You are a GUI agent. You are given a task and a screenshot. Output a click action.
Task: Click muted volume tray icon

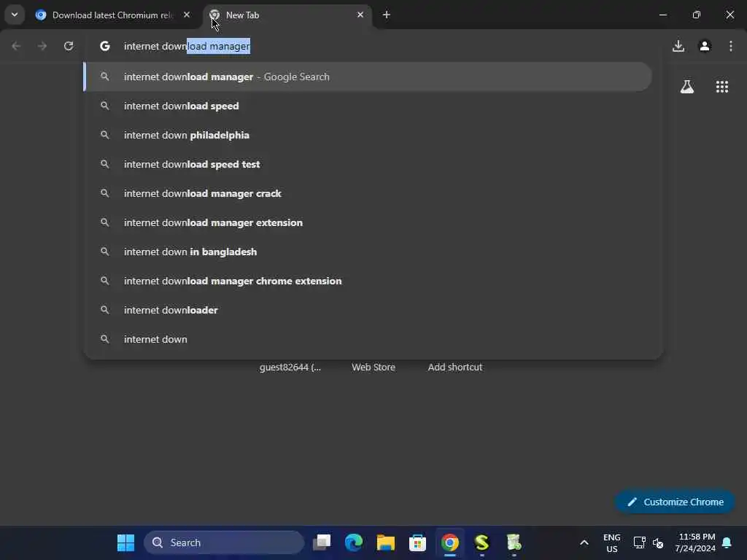(658, 542)
